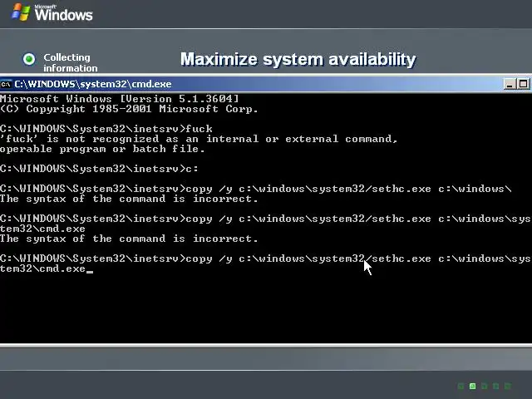This screenshot has height=399, width=532.
Task: Click the cmd.exe window title text
Action: point(93,84)
